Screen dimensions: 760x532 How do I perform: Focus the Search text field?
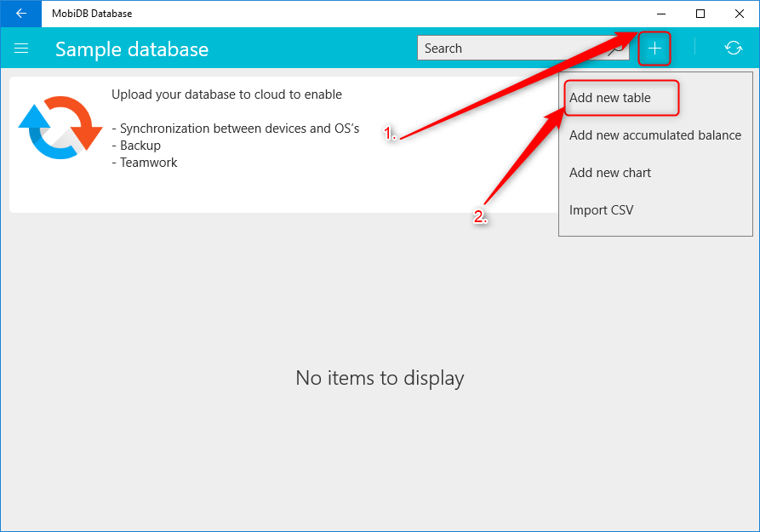click(523, 48)
